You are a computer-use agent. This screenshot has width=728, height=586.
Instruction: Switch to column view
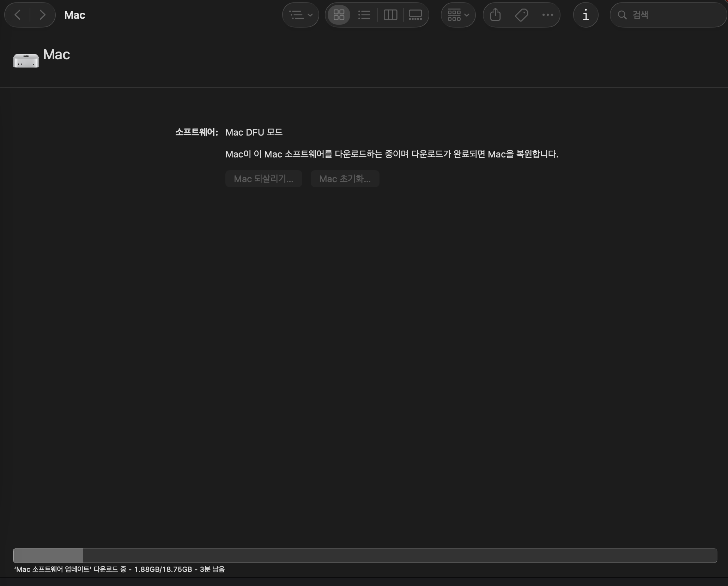tap(390, 15)
